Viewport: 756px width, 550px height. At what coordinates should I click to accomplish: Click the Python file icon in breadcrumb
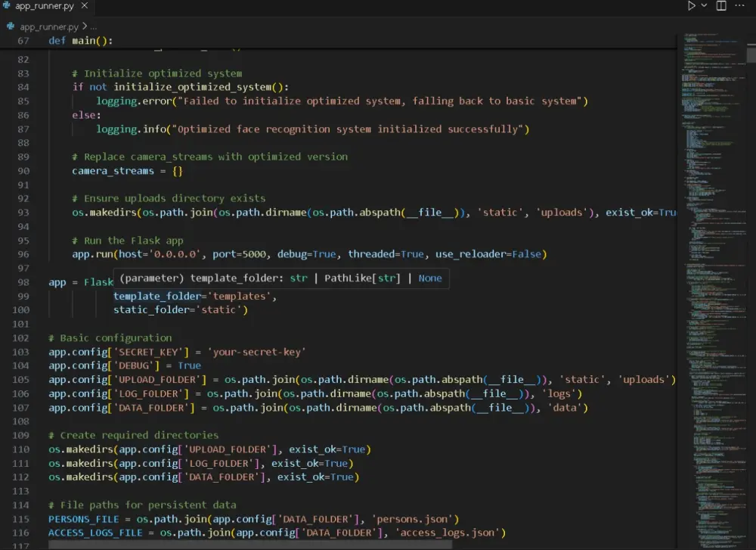pyautogui.click(x=11, y=26)
